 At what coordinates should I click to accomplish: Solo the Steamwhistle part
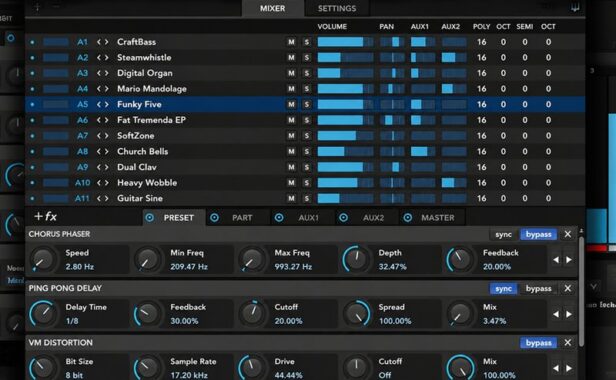[306, 58]
